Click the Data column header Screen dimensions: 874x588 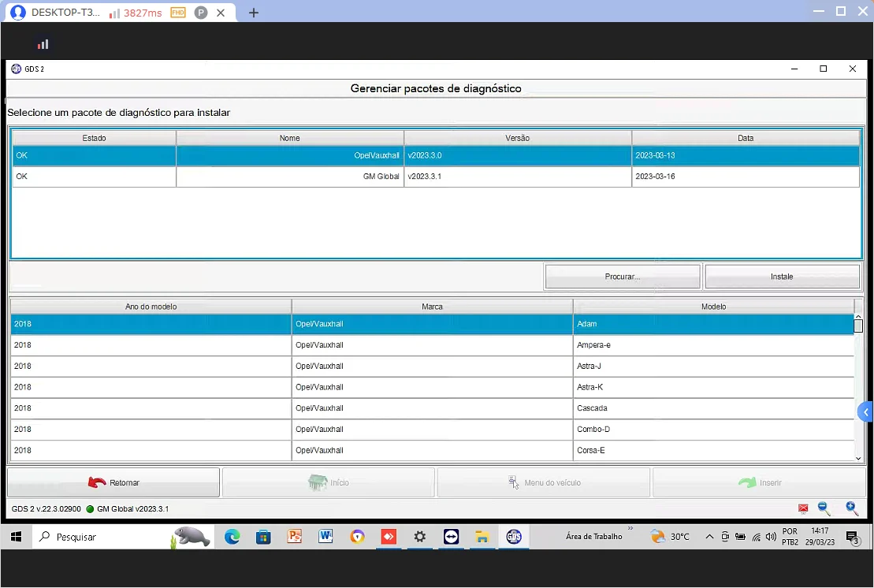click(746, 138)
